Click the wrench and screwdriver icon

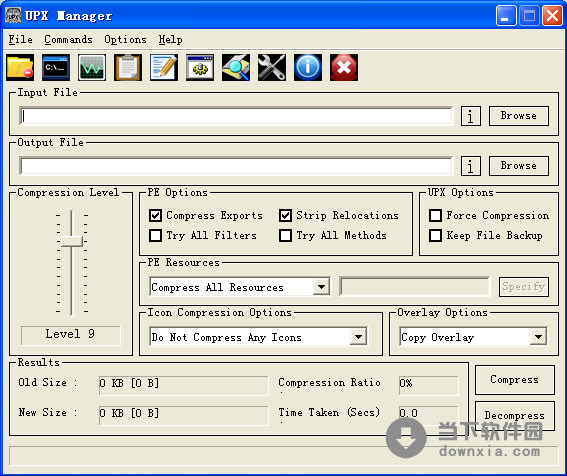point(272,68)
